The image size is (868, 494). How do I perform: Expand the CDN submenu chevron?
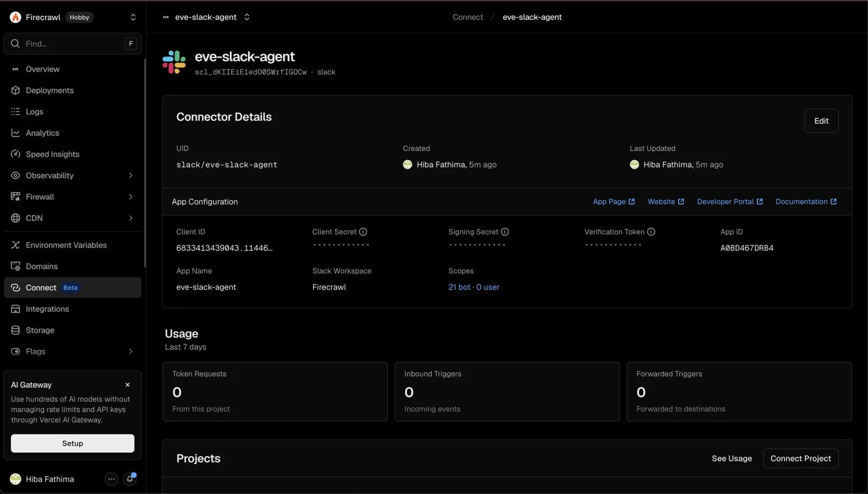(x=131, y=218)
